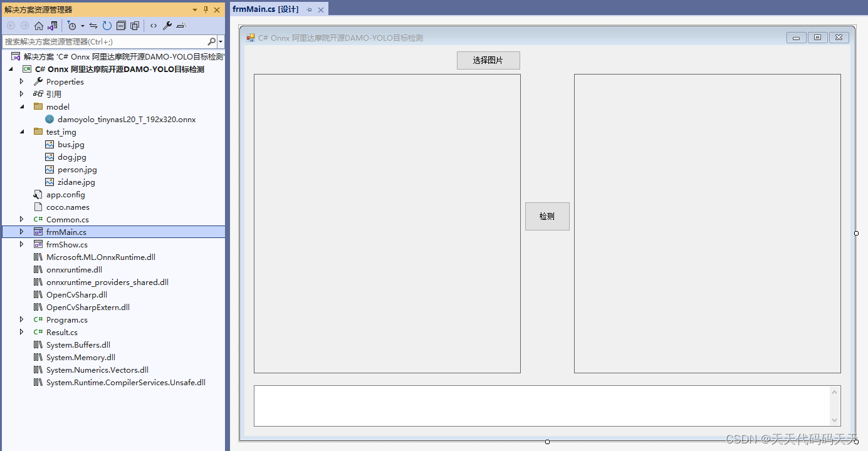
Task: Click the view code angle-brackets icon
Action: coord(154,26)
